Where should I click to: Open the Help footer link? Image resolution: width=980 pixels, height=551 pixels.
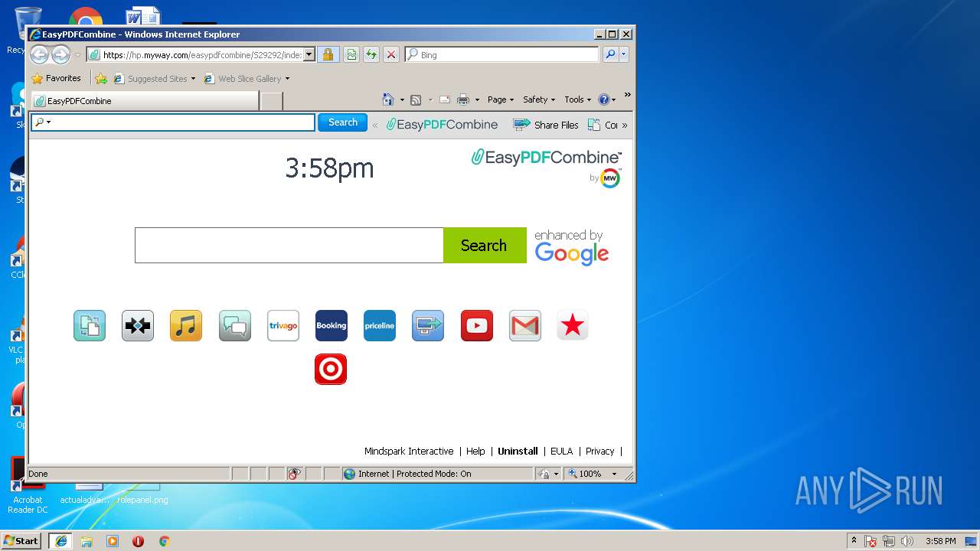475,452
